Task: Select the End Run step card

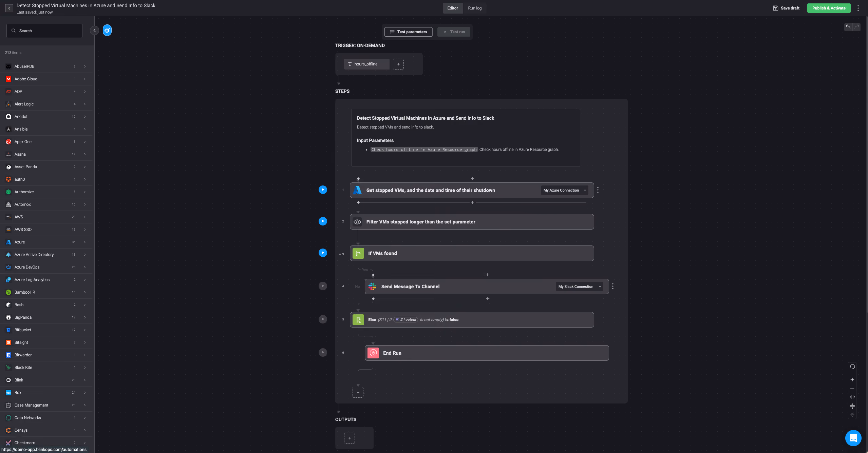Action: click(x=487, y=353)
